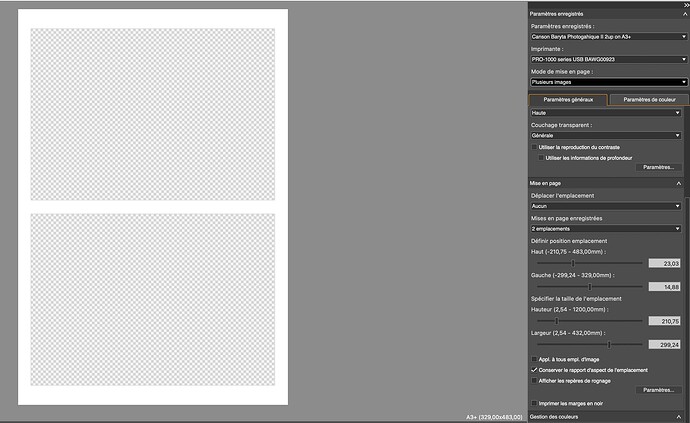The width and height of the screenshot is (690, 423).
Task: Open the Imprimante dropdown
Action: point(608,59)
